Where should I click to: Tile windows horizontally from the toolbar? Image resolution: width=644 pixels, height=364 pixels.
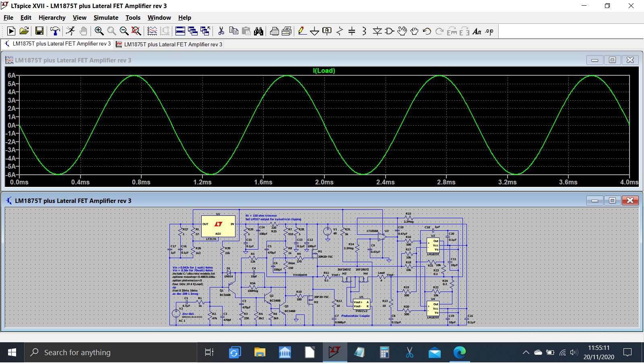pos(180,31)
